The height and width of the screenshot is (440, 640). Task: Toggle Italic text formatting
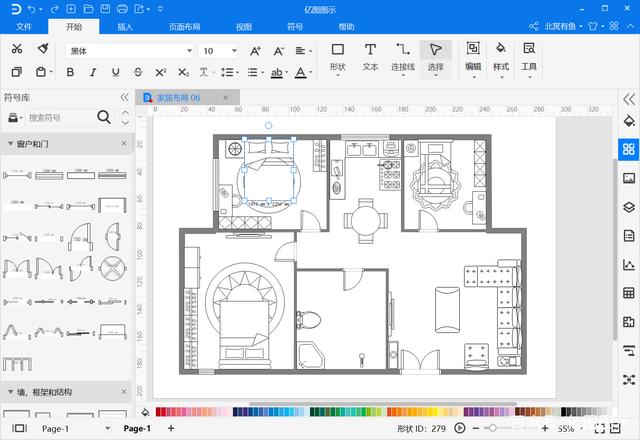point(93,72)
